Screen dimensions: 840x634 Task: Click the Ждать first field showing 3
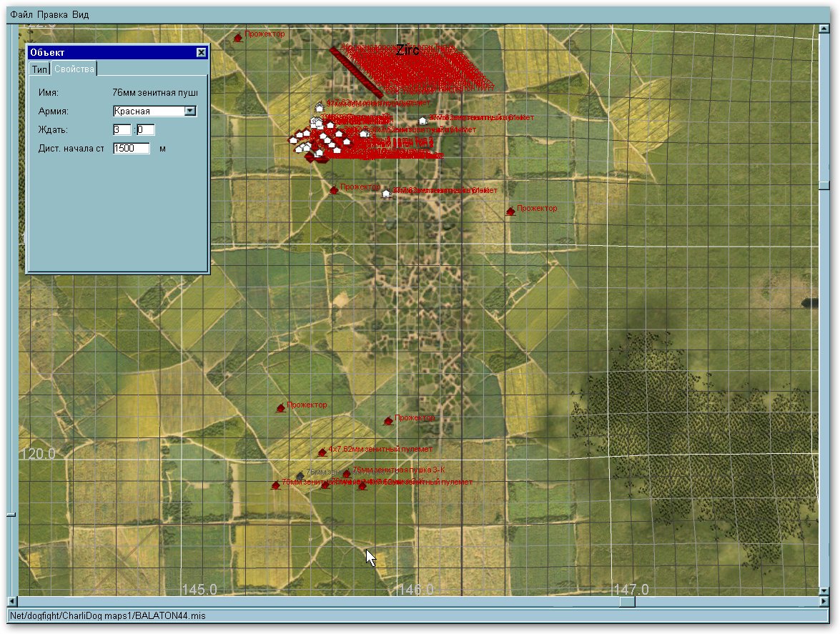[x=122, y=129]
